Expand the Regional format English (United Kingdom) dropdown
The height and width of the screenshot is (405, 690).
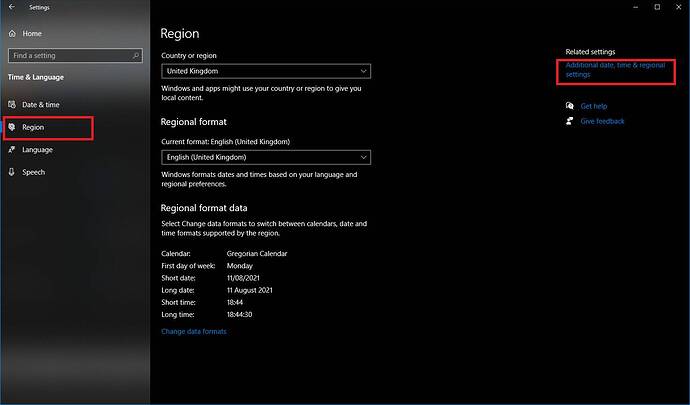click(265, 157)
